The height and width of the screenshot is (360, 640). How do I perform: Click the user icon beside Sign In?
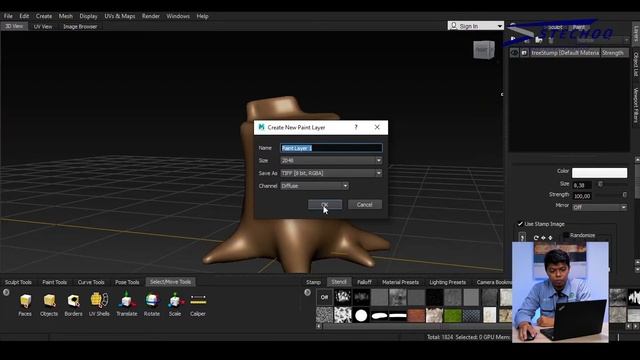tap(453, 26)
